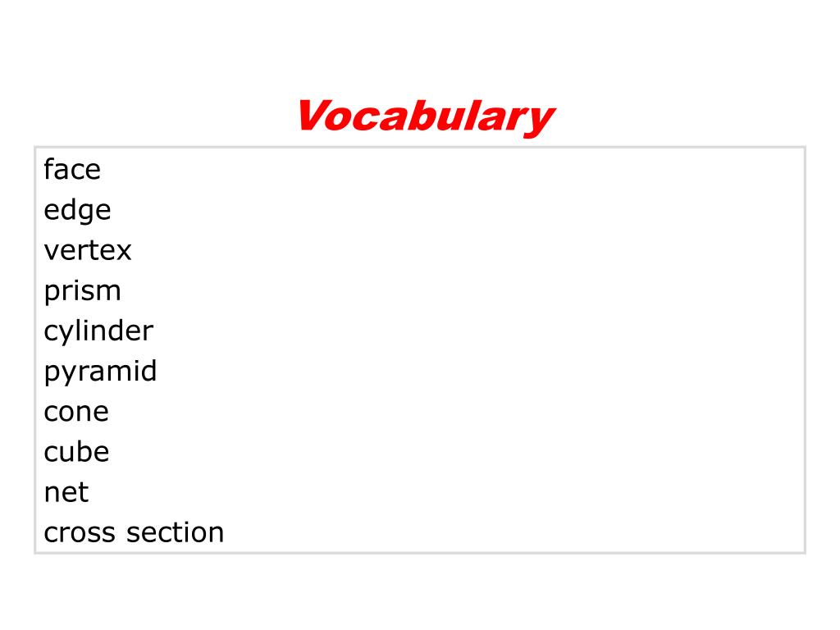Click the word section in the last entry
Image resolution: width=840 pixels, height=630 pixels.
pos(176,533)
